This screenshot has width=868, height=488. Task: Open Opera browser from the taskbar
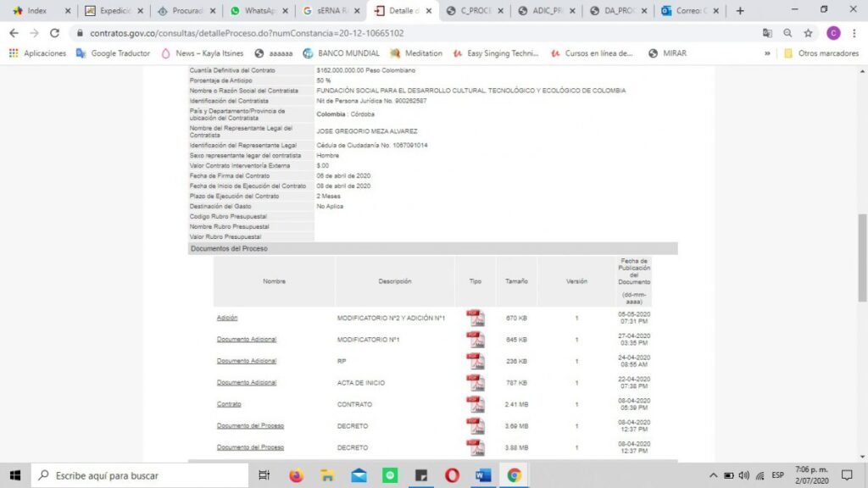click(452, 475)
